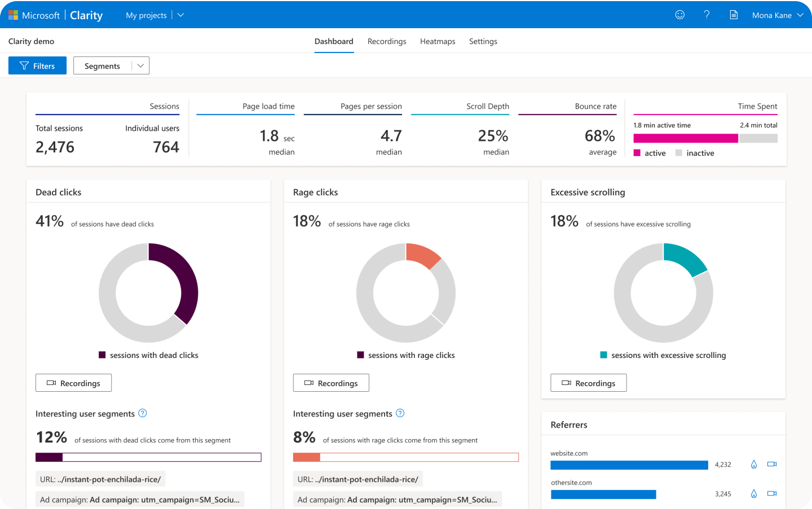
Task: Click the document notes icon in header
Action: pos(734,15)
